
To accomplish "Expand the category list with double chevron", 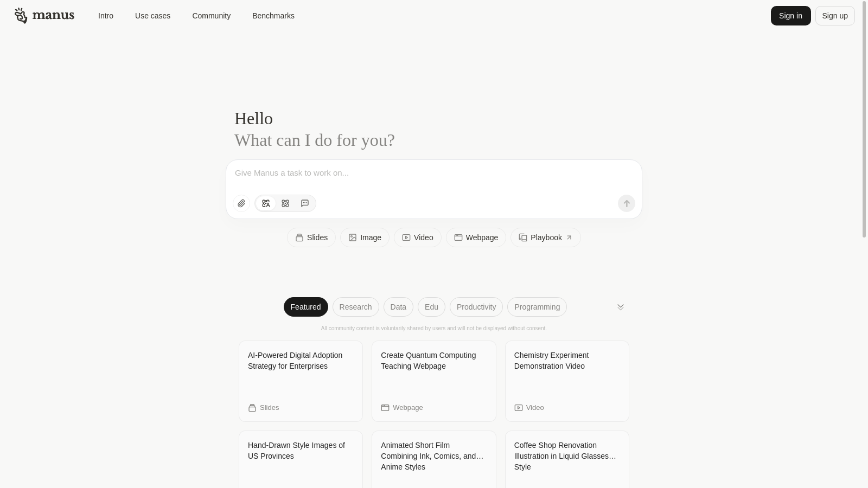I will tap(621, 307).
